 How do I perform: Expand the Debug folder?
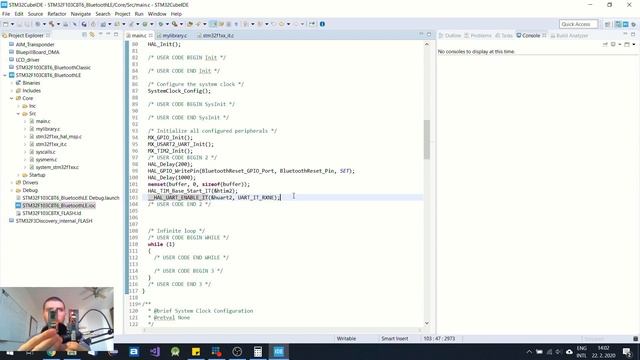pos(12,190)
